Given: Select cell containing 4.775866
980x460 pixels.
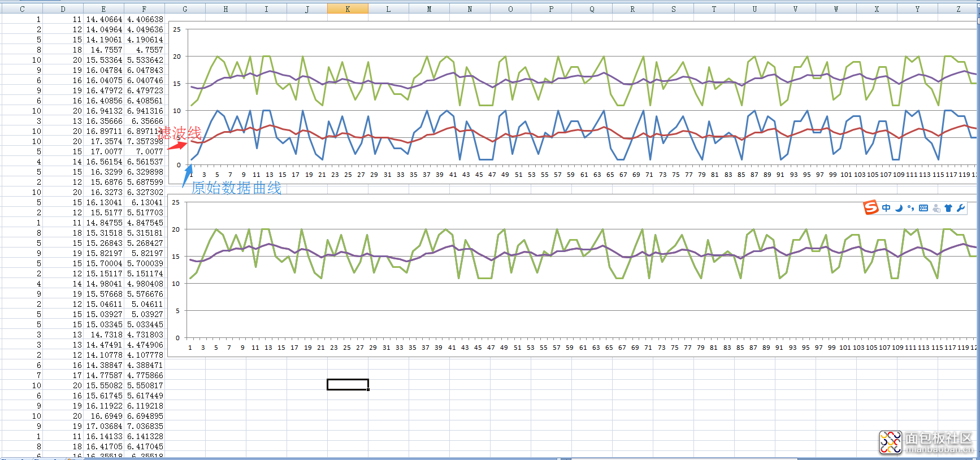Looking at the screenshot, I should [145, 375].
